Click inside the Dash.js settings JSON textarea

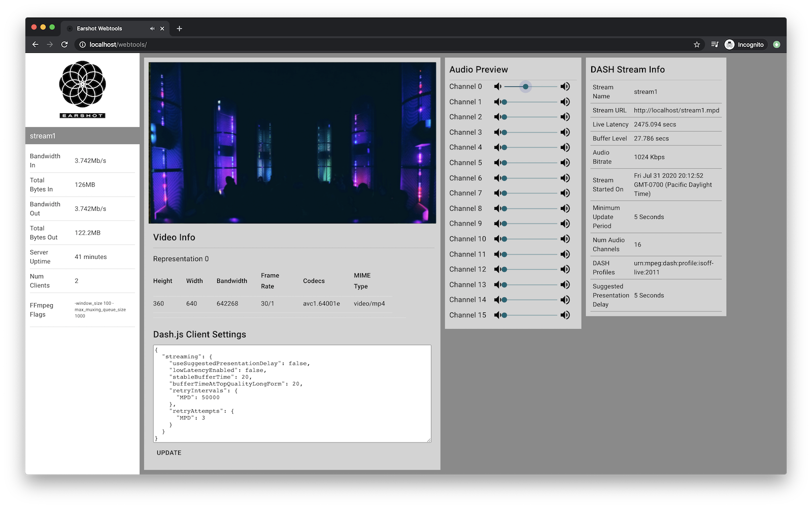pos(292,394)
